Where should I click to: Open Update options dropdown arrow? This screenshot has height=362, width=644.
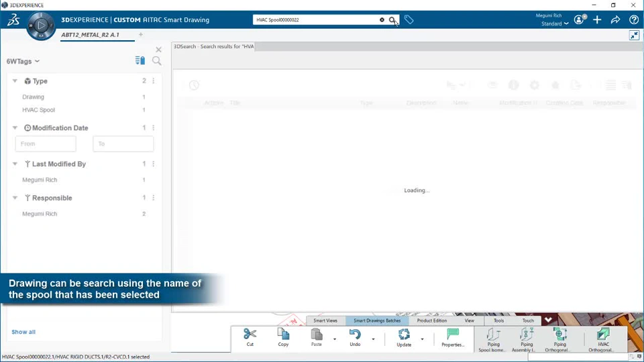pyautogui.click(x=422, y=339)
